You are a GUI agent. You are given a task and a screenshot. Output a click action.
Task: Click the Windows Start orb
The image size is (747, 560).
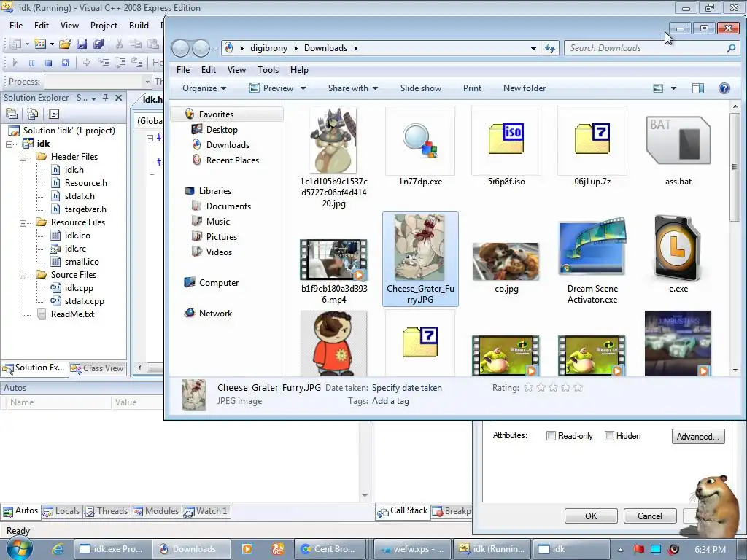tap(19, 548)
